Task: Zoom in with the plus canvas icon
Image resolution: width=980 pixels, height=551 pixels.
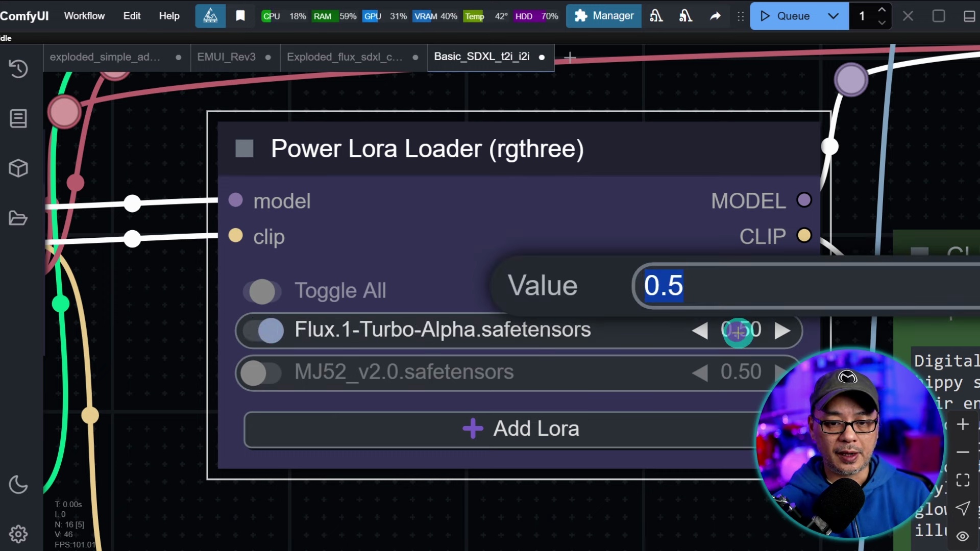Action: click(963, 424)
